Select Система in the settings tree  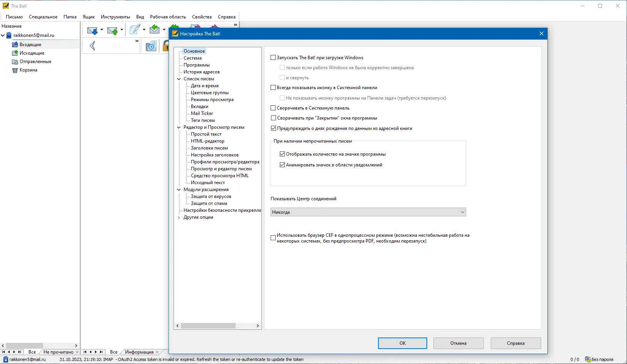click(x=192, y=58)
